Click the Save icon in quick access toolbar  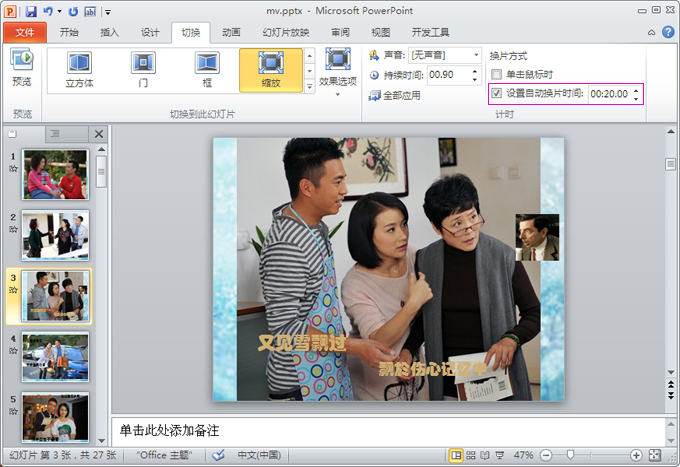31,11
